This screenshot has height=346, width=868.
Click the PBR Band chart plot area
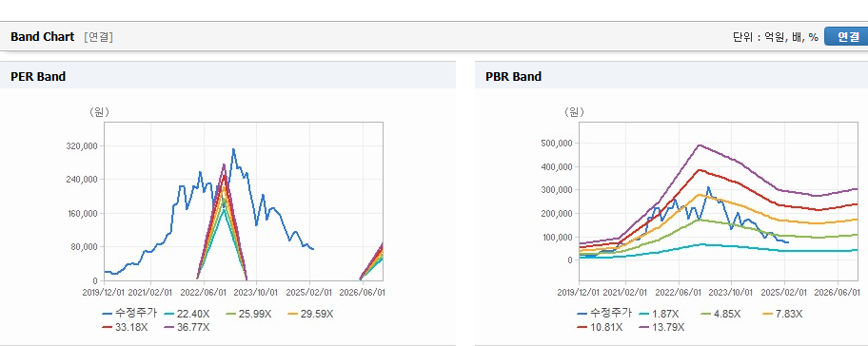[x=719, y=202]
